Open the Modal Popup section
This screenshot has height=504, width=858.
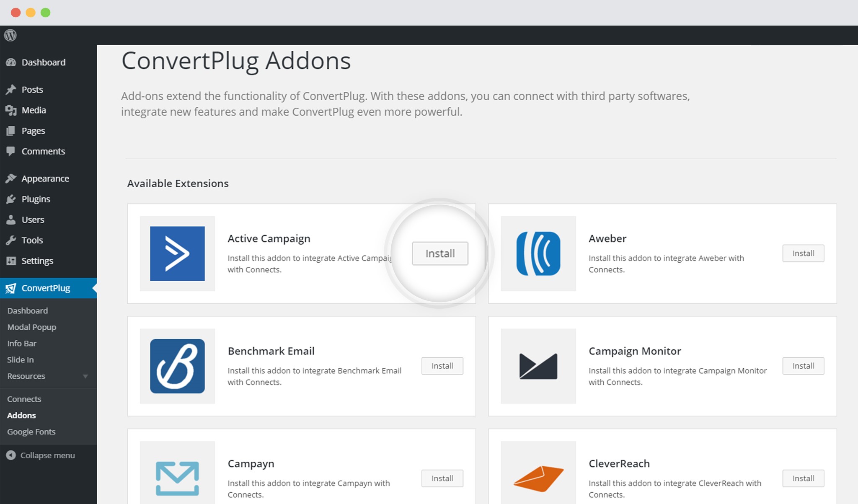pos(31,326)
